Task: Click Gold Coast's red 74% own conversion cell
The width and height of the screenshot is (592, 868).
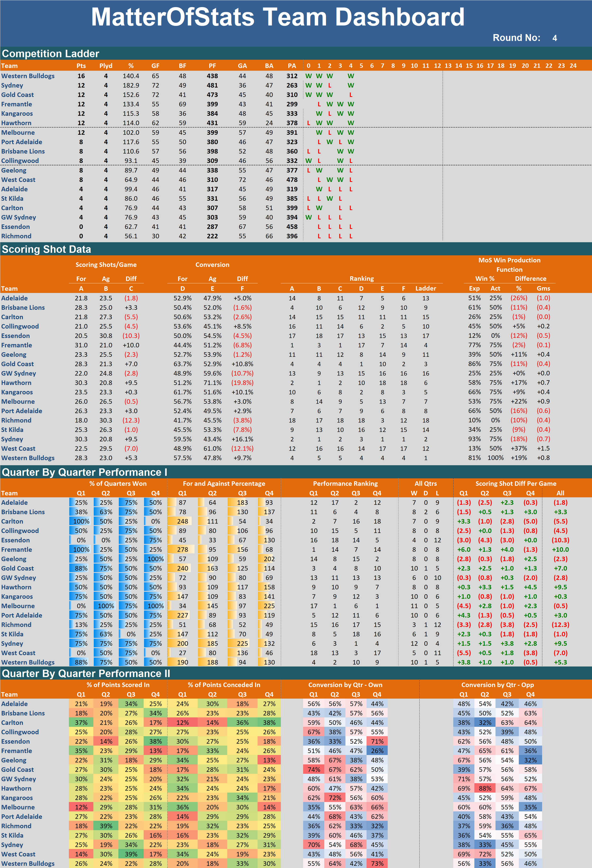Action: pyautogui.click(x=314, y=769)
